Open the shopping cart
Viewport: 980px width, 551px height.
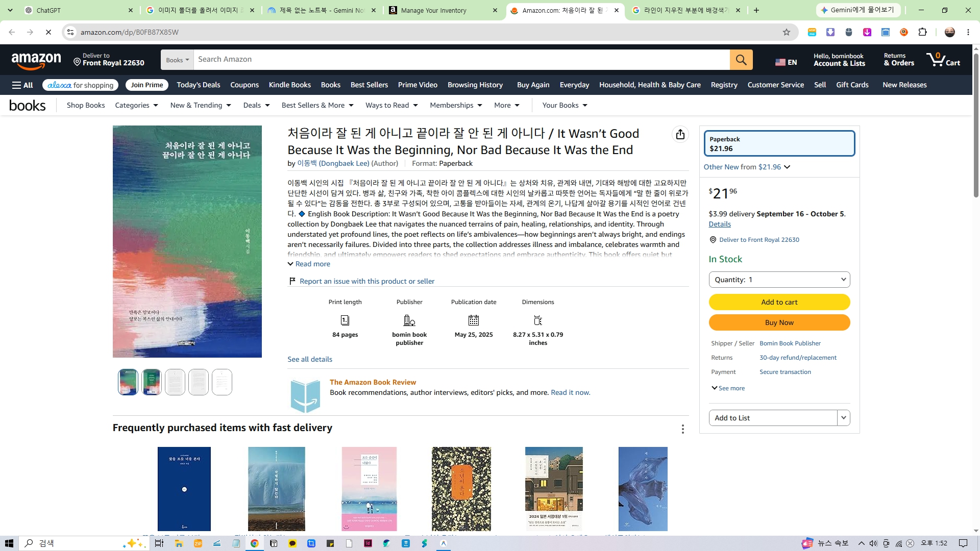point(944,60)
